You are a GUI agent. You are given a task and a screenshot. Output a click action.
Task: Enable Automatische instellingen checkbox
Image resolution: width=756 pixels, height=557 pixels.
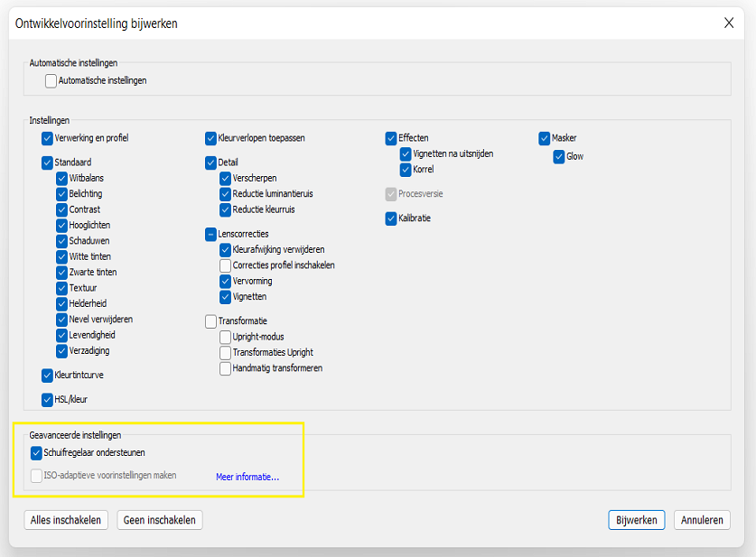[x=51, y=81]
